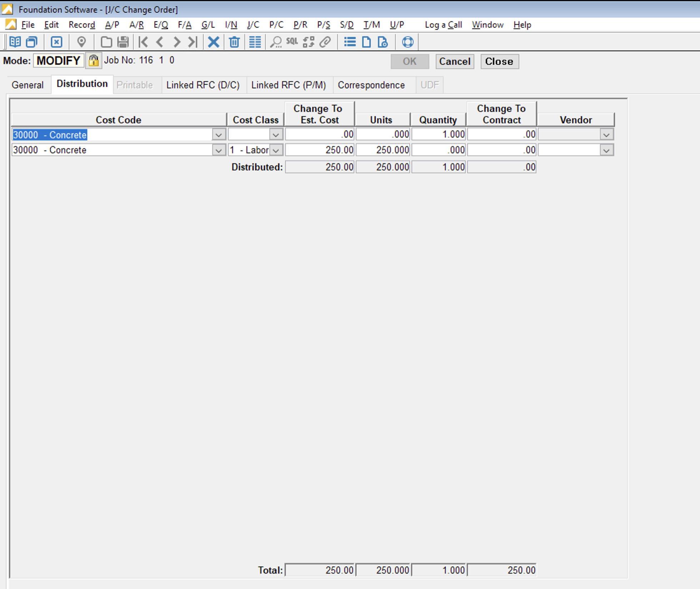
Task: Open the G/L menu
Action: click(x=208, y=25)
